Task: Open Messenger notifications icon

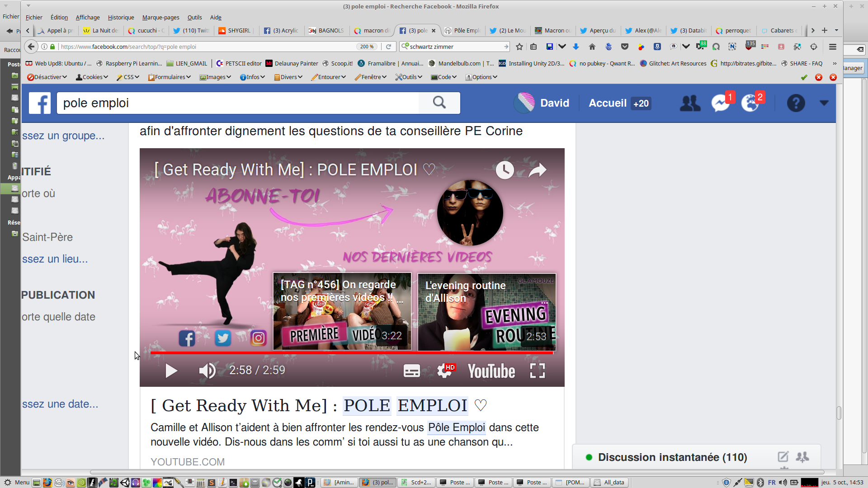Action: pos(720,103)
